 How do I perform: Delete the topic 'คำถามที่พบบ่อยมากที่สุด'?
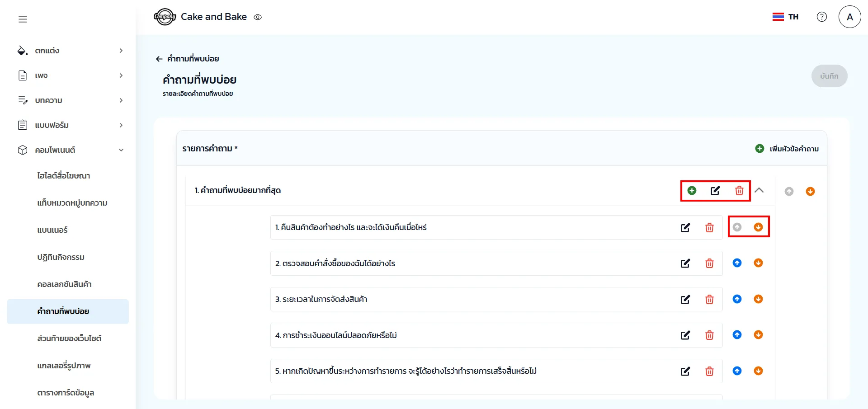point(739,191)
